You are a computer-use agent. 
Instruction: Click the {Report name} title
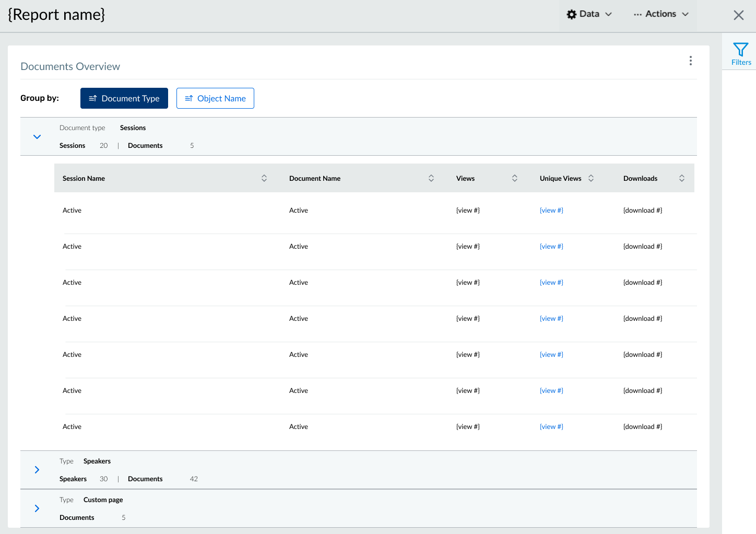pos(56,15)
